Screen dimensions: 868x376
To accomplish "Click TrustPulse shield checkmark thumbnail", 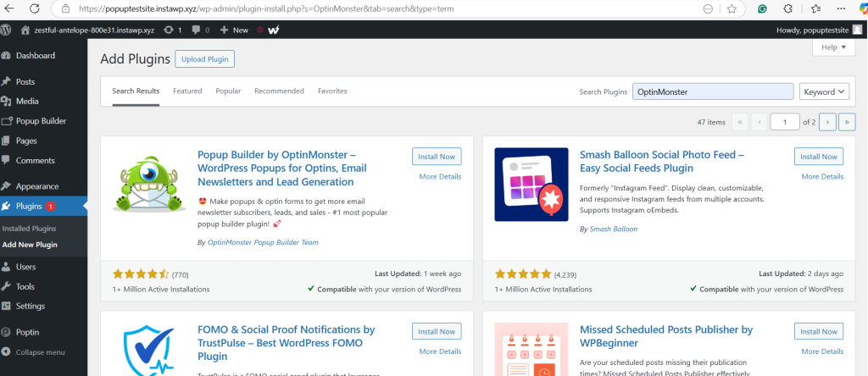I will (x=149, y=351).
